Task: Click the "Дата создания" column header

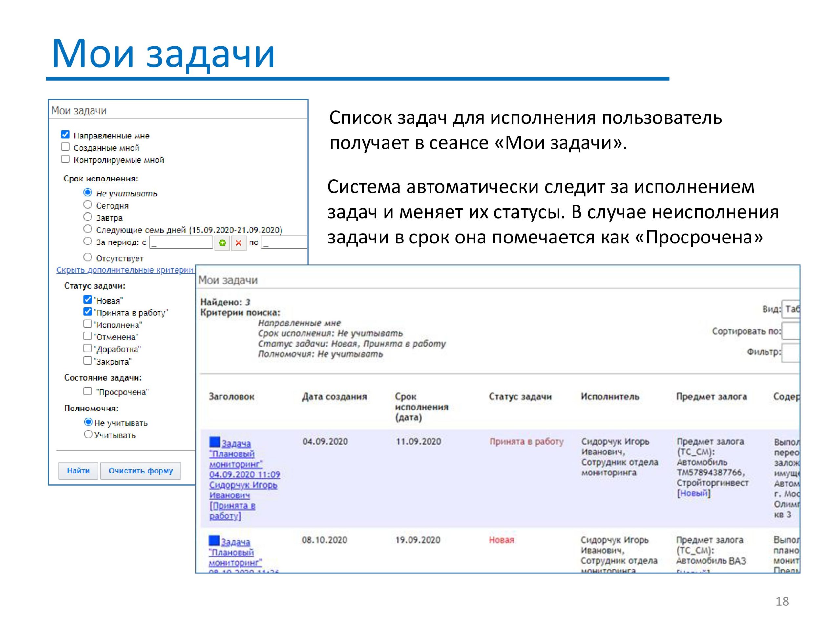Action: click(x=334, y=396)
